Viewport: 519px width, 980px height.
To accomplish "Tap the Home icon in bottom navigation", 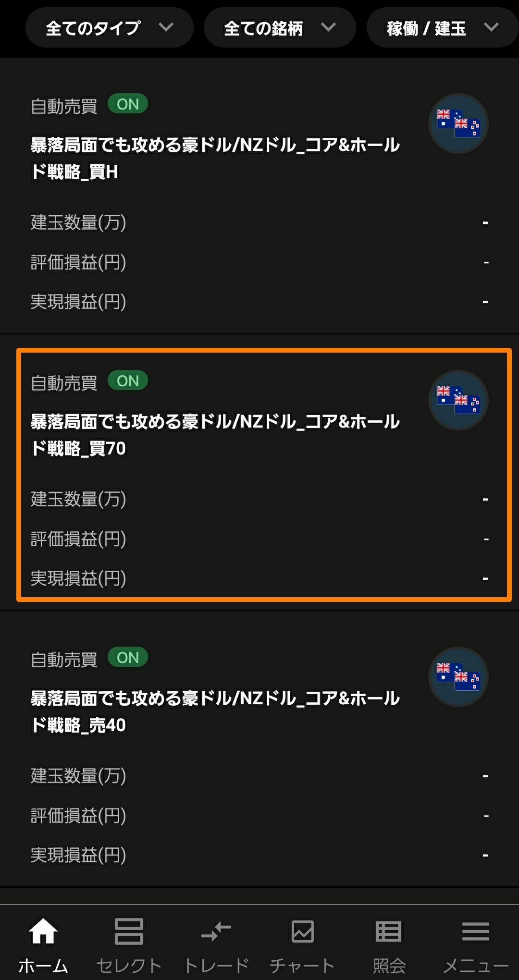I will pyautogui.click(x=43, y=931).
